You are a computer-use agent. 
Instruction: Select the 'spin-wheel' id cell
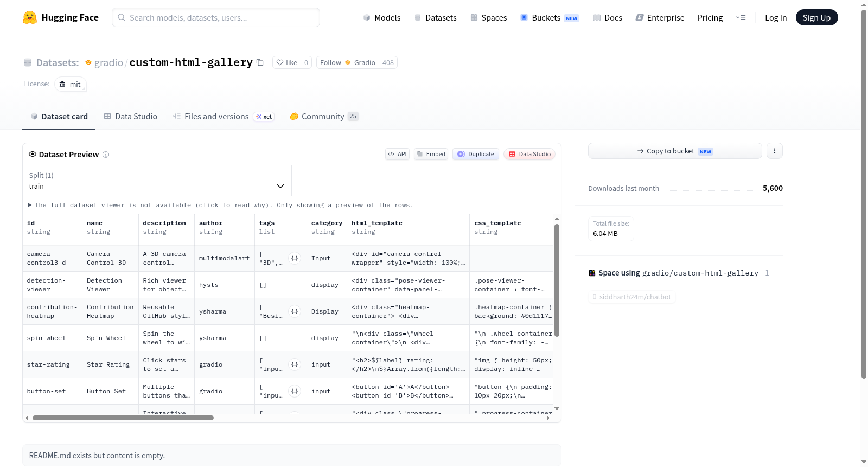(x=52, y=338)
